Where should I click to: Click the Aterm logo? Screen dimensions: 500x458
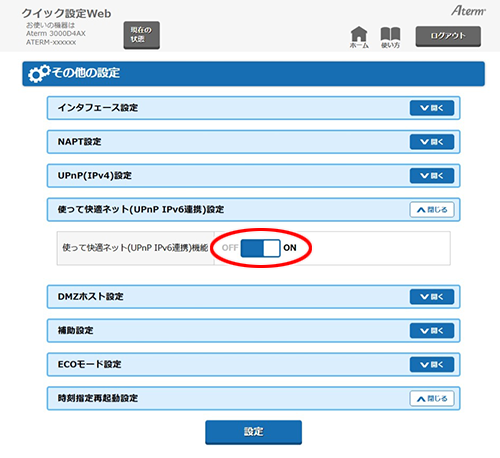tap(468, 11)
